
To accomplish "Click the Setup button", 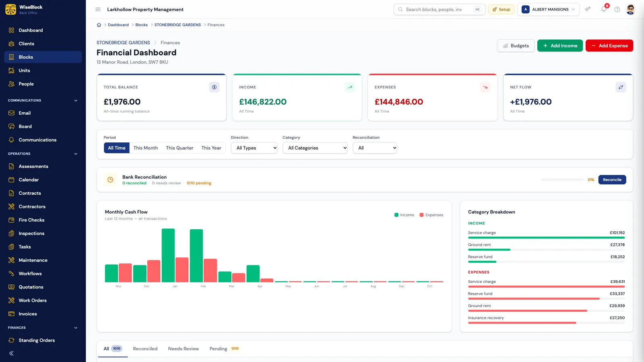I will 501,9.
